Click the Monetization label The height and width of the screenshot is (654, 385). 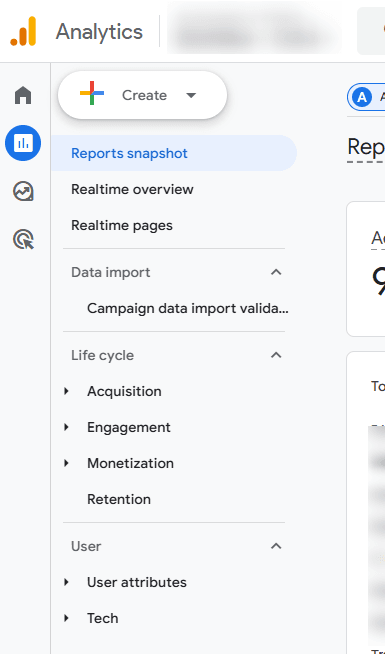131,463
